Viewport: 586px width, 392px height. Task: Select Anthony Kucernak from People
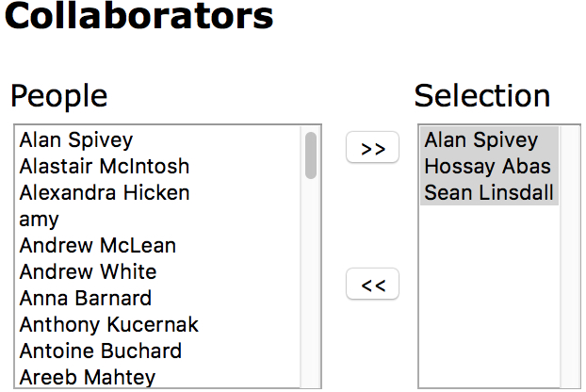[x=108, y=325]
